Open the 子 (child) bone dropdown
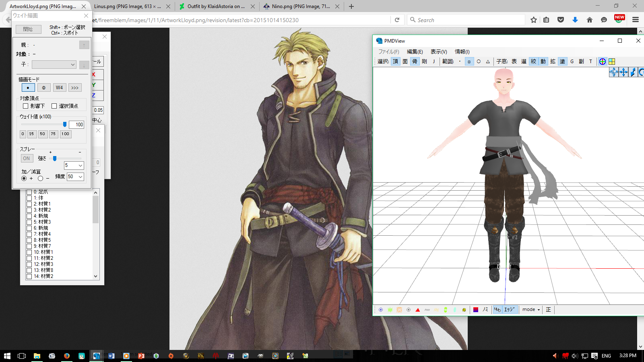The width and height of the screenshot is (644, 362). tap(54, 64)
